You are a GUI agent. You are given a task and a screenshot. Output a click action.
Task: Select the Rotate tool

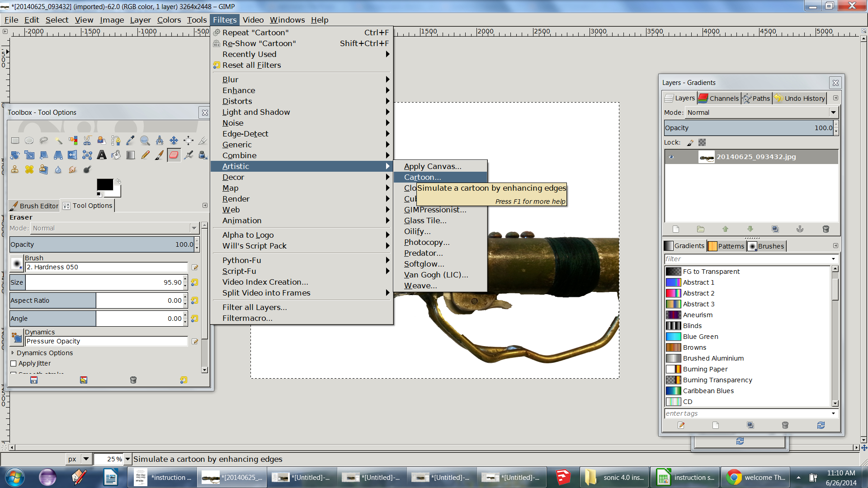15,155
